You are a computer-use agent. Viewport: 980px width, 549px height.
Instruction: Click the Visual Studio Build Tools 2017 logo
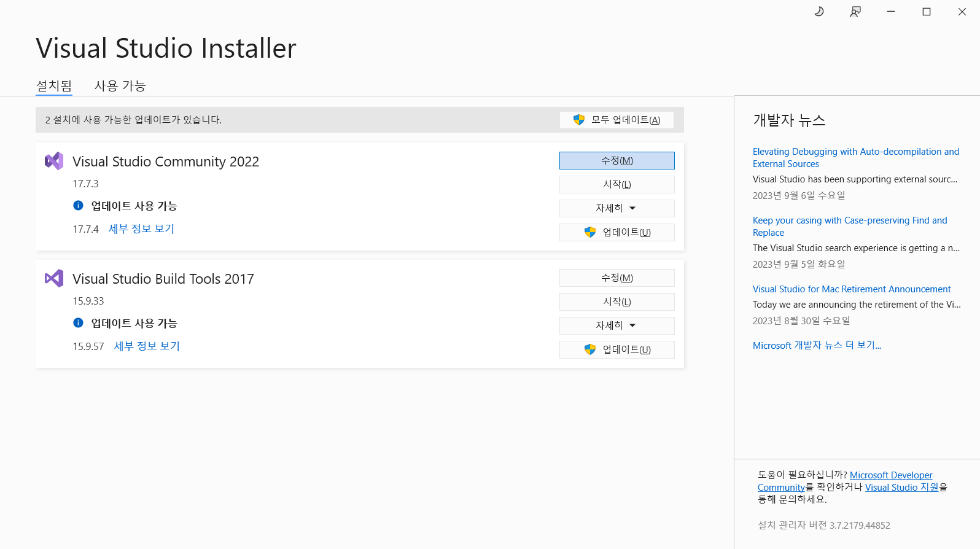[x=54, y=278]
